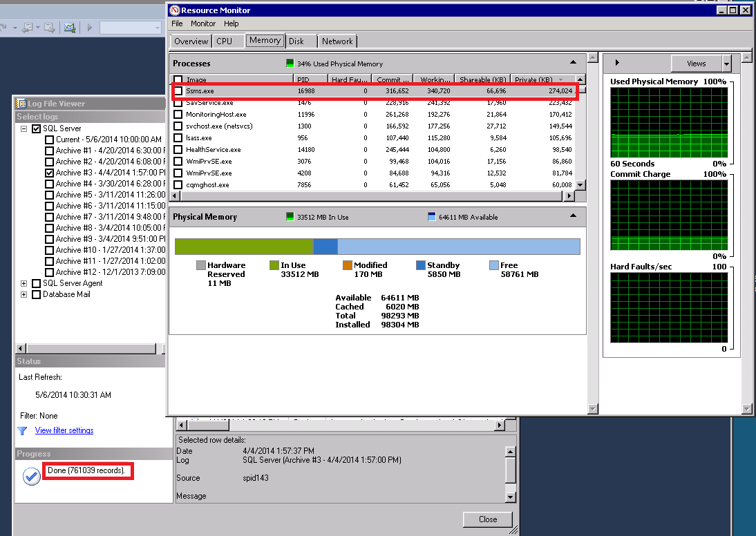Click the Close button in Log File Viewer
This screenshot has width=756, height=536.
tap(487, 519)
